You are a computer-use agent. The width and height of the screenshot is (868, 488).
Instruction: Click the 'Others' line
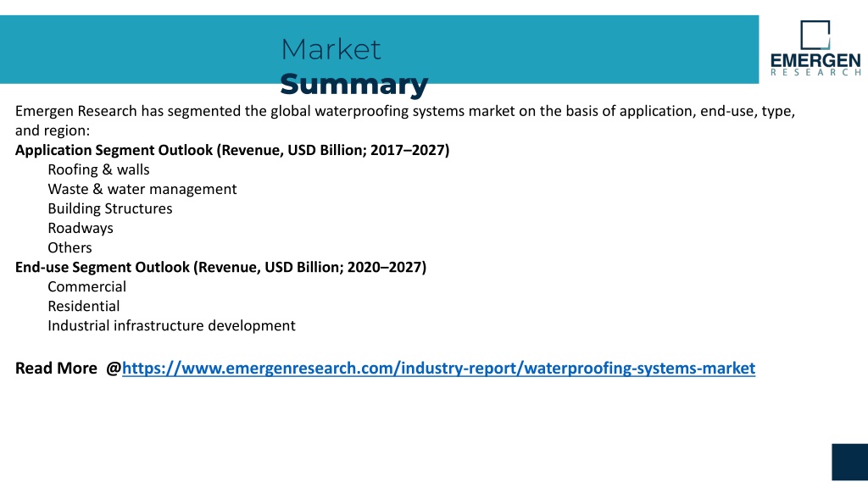(x=70, y=248)
